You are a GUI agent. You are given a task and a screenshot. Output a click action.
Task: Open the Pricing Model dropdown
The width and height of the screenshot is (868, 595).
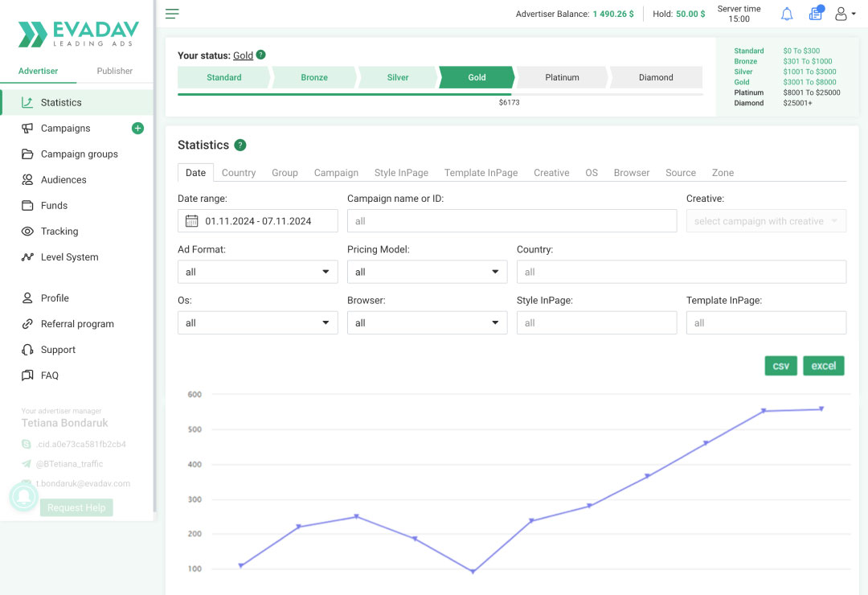click(427, 272)
